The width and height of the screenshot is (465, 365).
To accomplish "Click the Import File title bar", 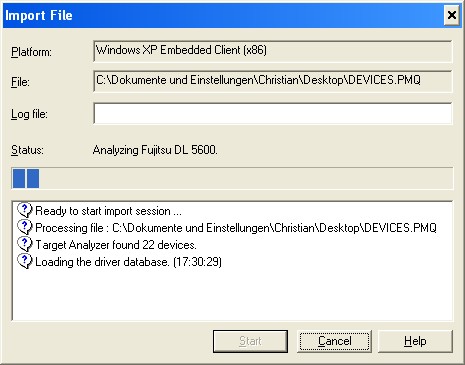I will pyautogui.click(x=223, y=16).
